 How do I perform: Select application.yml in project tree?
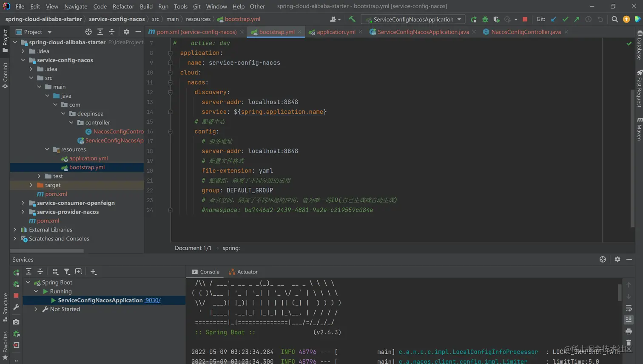pyautogui.click(x=88, y=158)
